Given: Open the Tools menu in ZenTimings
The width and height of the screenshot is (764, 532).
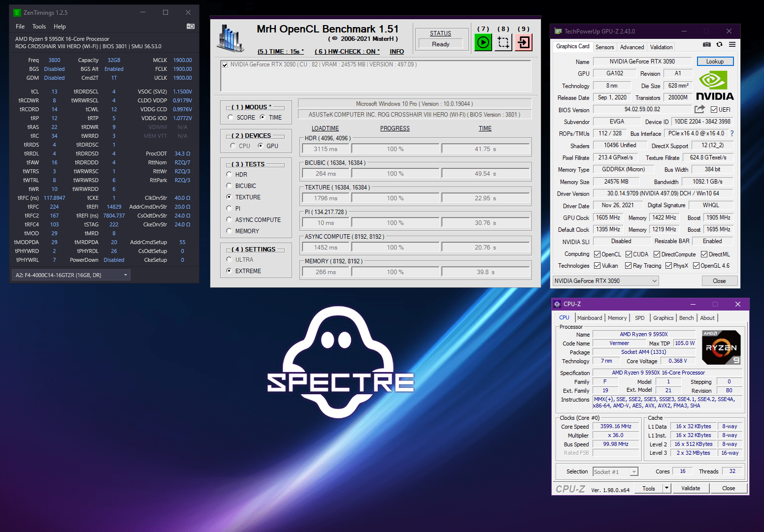Looking at the screenshot, I should pos(39,27).
